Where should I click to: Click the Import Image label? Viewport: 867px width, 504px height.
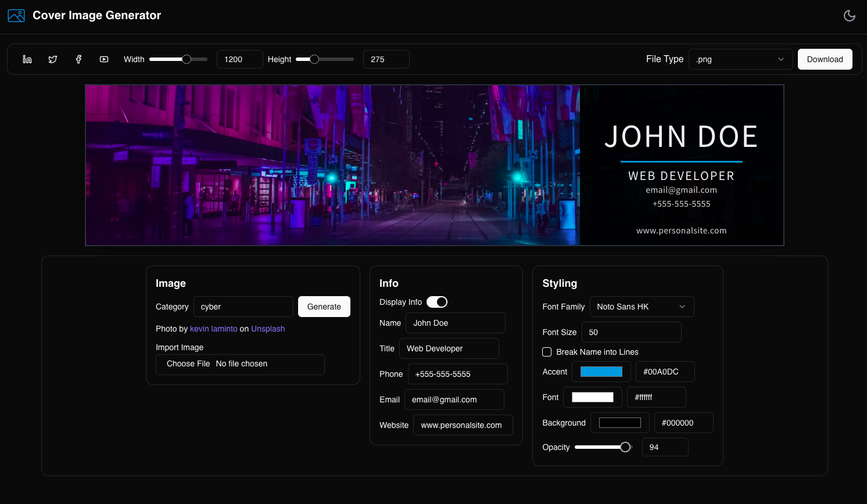click(180, 347)
